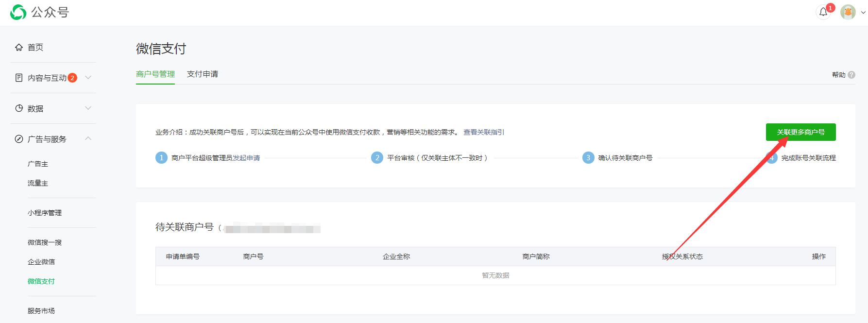The height and width of the screenshot is (323, 868).
Task: Click the 公众号 green logo icon
Action: point(18,12)
